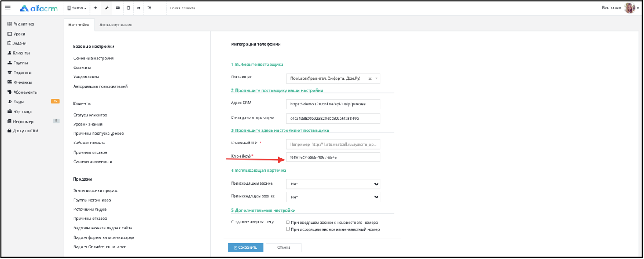Clear the selected Поставщик with x
644x259 pixels.
pyautogui.click(x=370, y=78)
